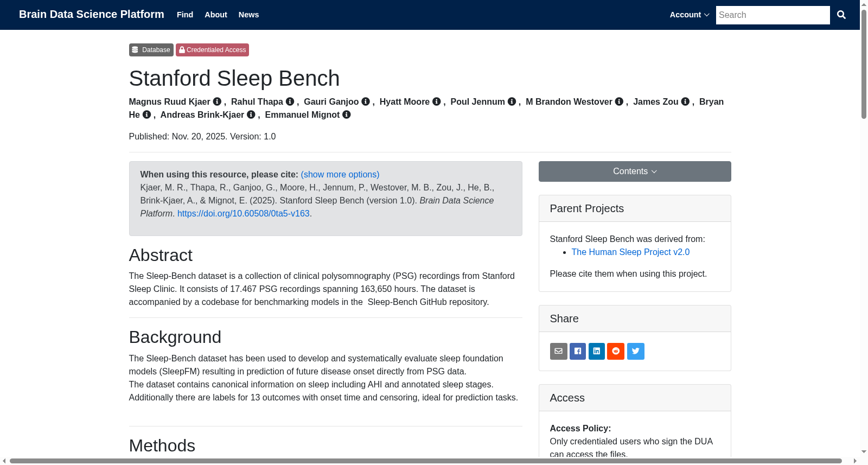Image resolution: width=868 pixels, height=465 pixels.
Task: Share on Facebook
Action: point(578,351)
